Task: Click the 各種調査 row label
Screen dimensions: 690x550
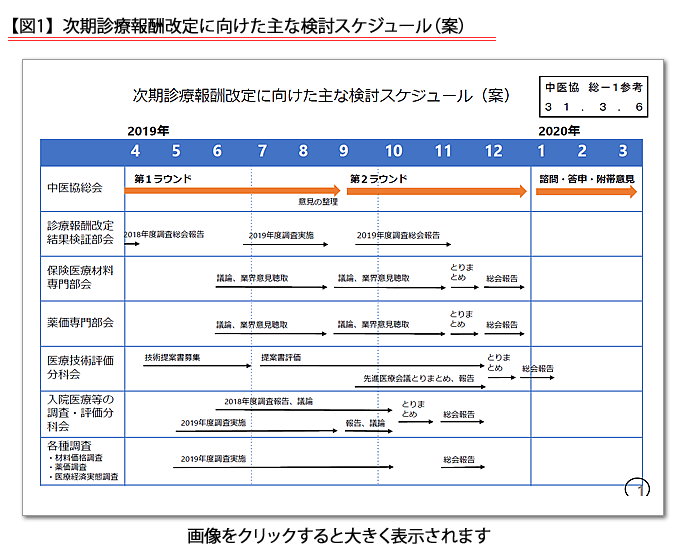Action: pos(69,446)
